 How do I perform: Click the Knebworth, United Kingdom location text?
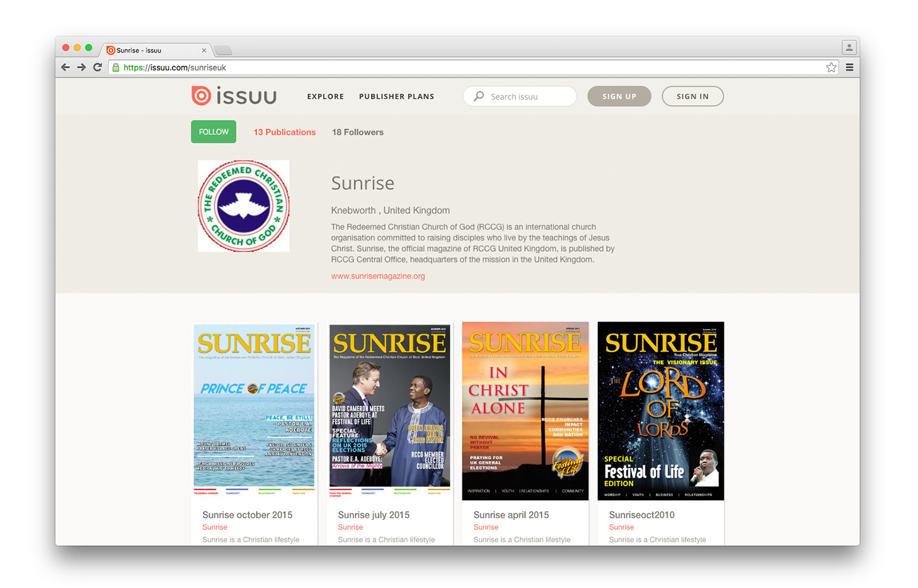click(x=390, y=211)
